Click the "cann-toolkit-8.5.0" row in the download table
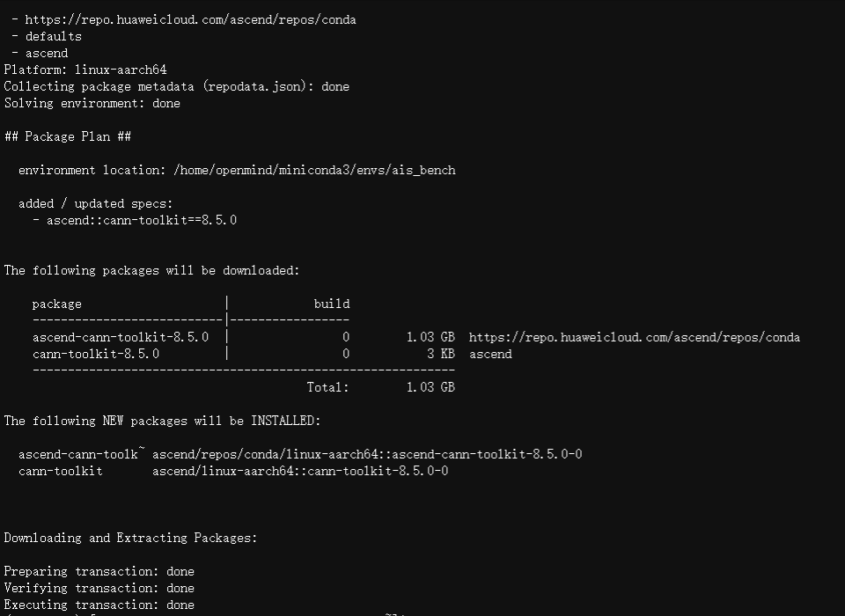Screen dimensions: 845x616 tap(96, 354)
